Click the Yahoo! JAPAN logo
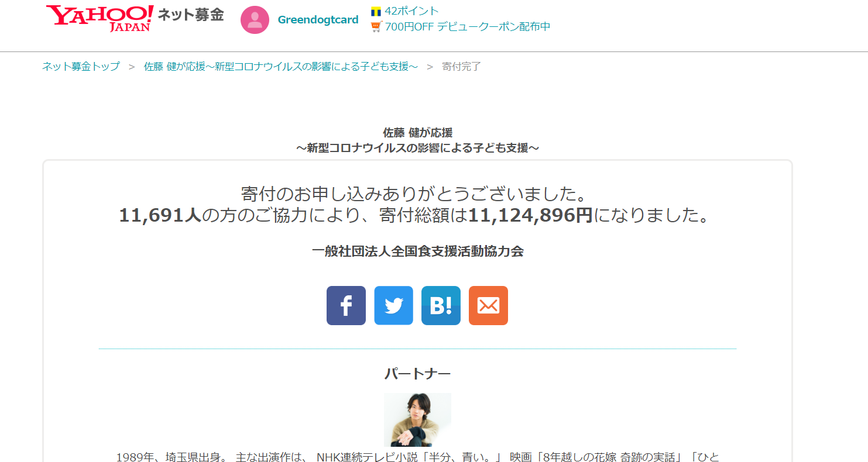Viewport: 868px width, 462px height. (100, 18)
